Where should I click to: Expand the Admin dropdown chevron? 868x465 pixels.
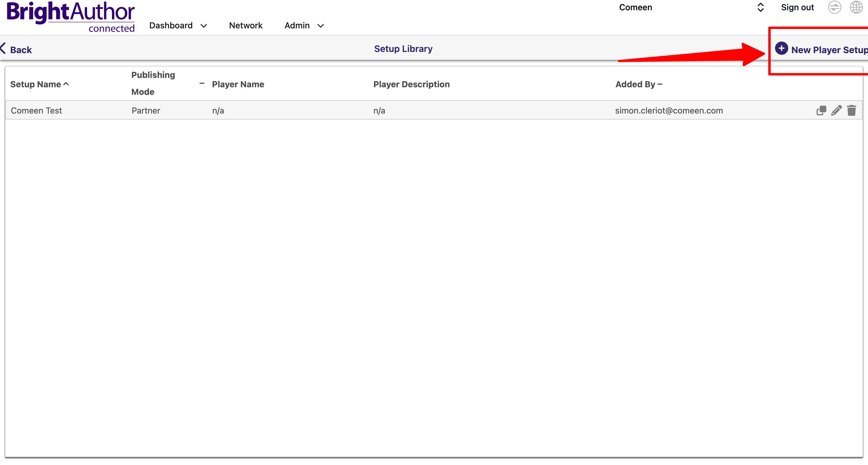pos(320,26)
